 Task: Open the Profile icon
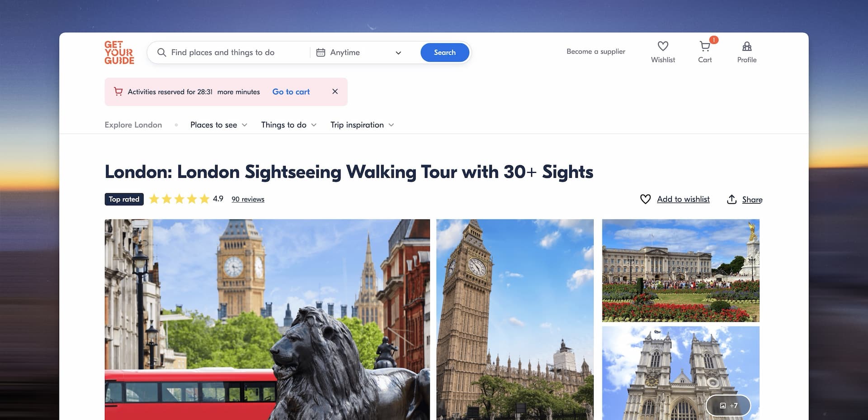(747, 46)
